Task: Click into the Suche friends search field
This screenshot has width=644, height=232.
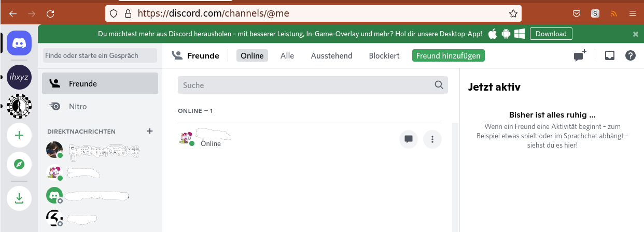Action: 313,85
